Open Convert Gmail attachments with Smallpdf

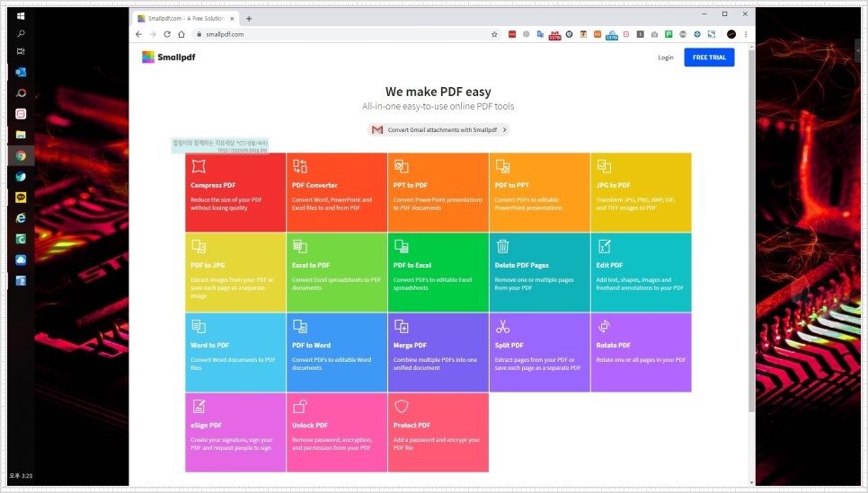[x=438, y=129]
